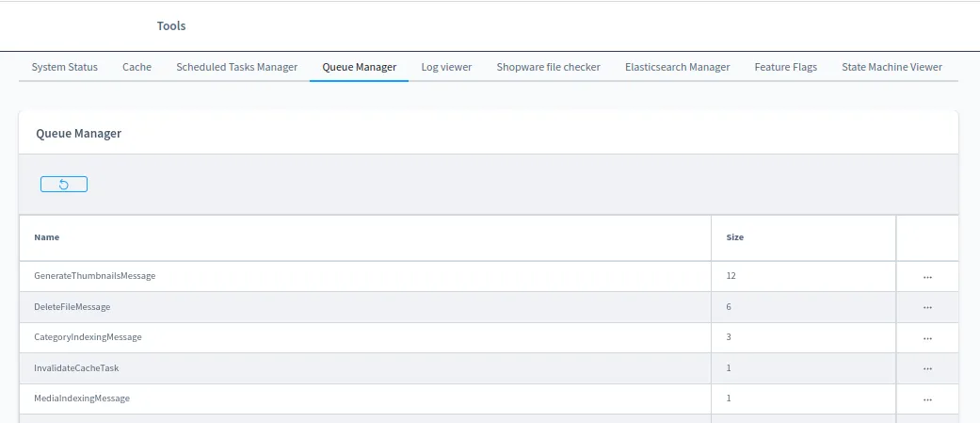Open the Log viewer tab
The height and width of the screenshot is (423, 980).
446,67
